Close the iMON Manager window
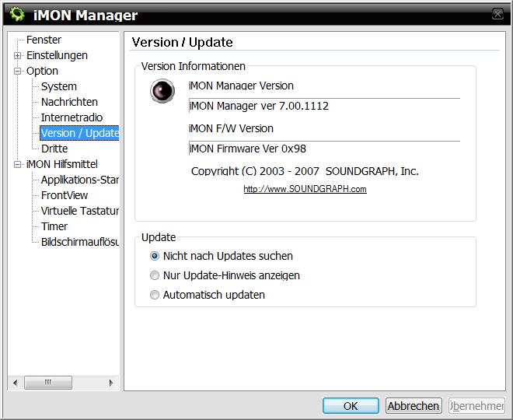 [497, 14]
